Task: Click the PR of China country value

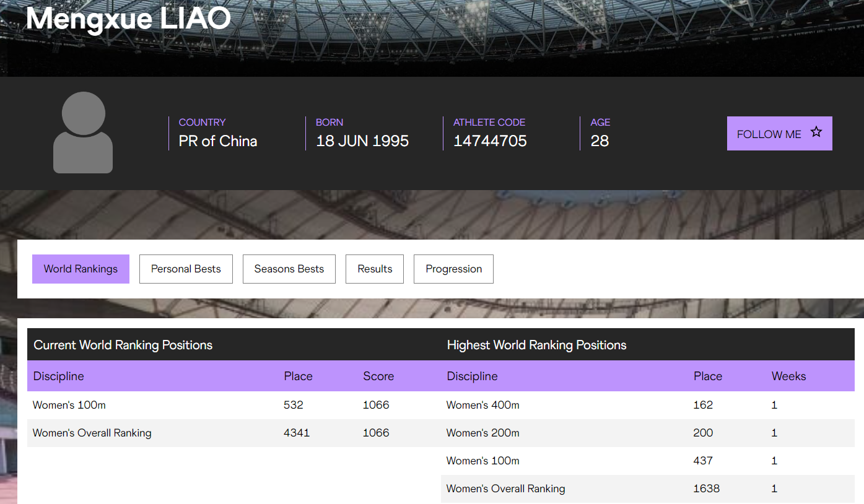Action: point(218,141)
